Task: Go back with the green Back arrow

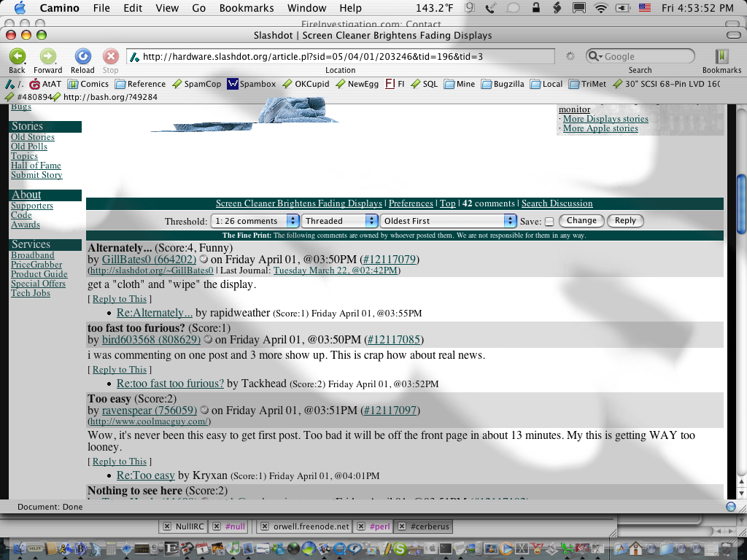Action: (x=18, y=56)
